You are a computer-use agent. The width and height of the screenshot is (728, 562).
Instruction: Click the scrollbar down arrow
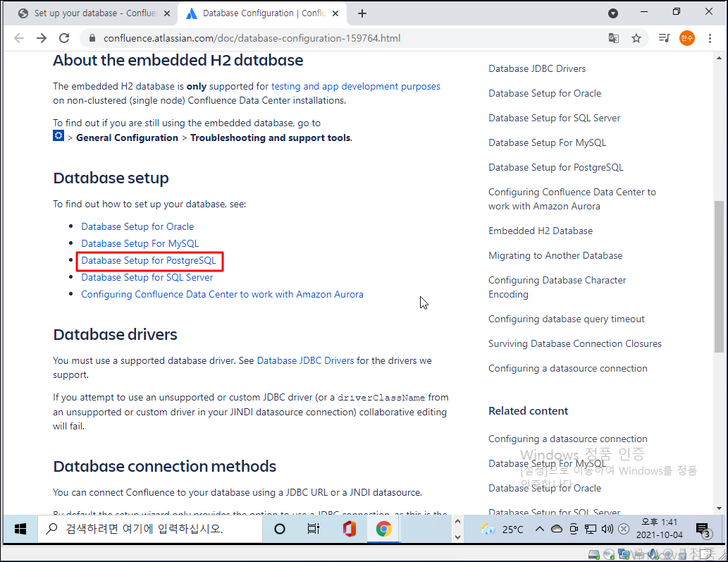click(719, 508)
